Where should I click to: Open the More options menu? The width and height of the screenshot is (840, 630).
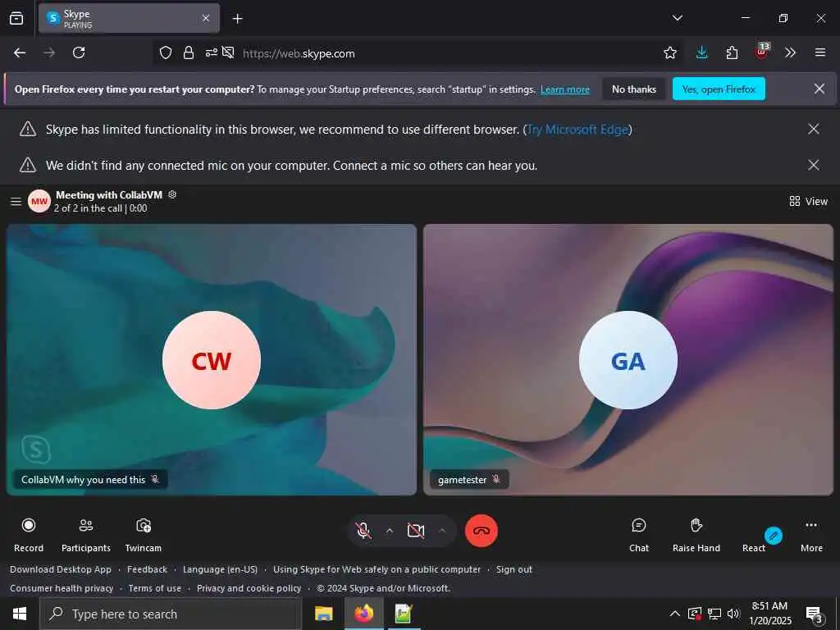[x=811, y=534]
